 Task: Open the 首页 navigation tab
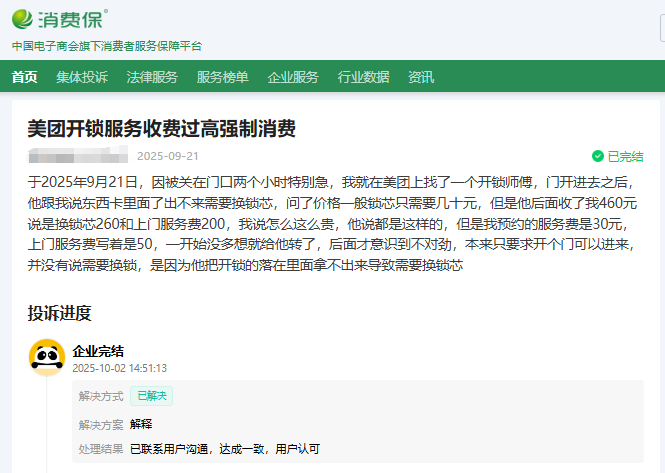coord(24,77)
